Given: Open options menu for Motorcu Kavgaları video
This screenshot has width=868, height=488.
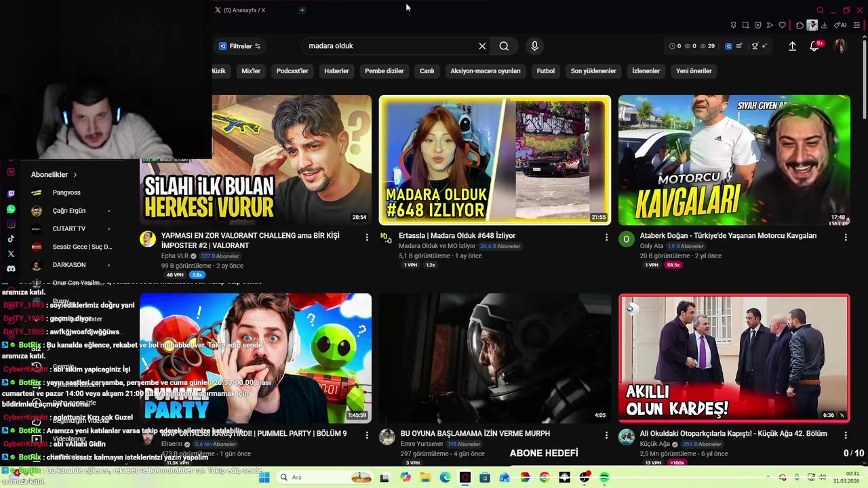Looking at the screenshot, I should [846, 237].
